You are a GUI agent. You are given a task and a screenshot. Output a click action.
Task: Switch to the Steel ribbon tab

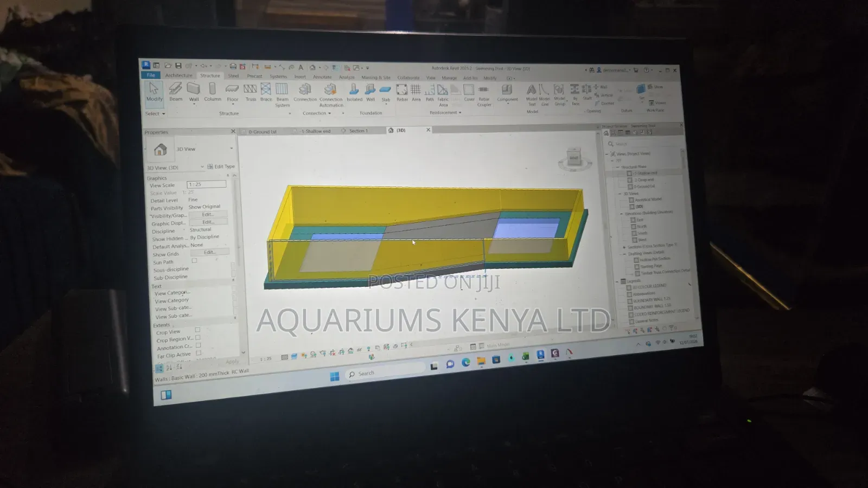233,76
